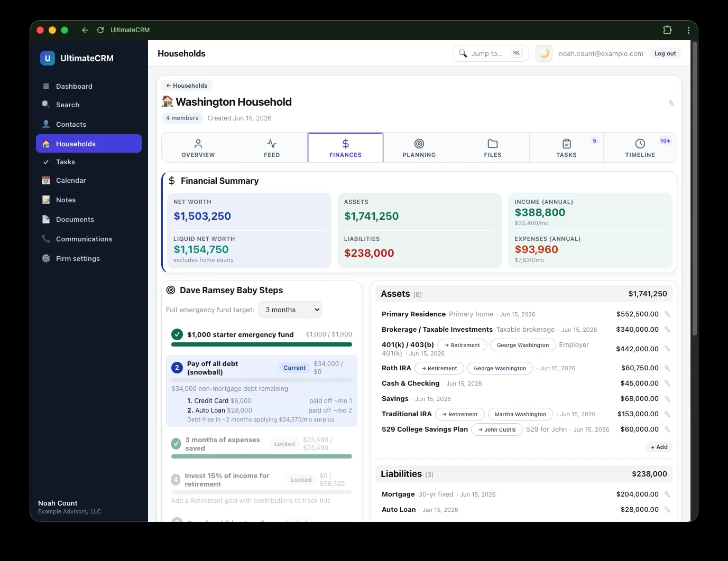Open Retirement goal tag on 401(k)

pyautogui.click(x=462, y=345)
